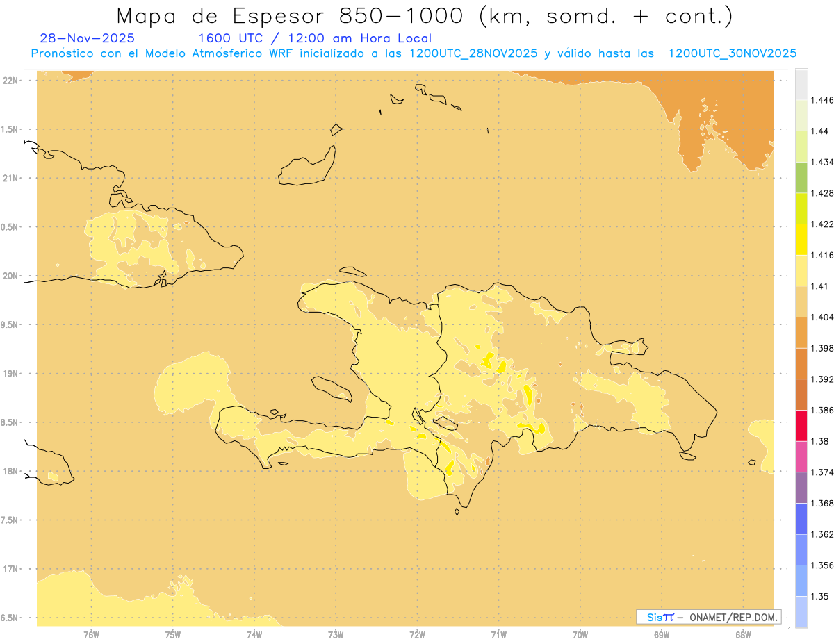Click the 20N latitude axis label

coord(10,276)
